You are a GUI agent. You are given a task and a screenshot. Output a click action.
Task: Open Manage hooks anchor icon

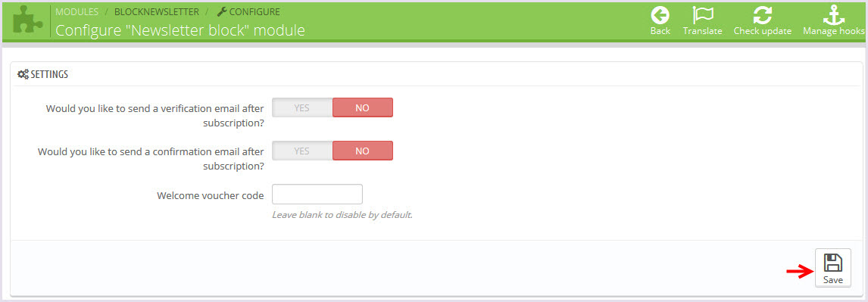834,15
